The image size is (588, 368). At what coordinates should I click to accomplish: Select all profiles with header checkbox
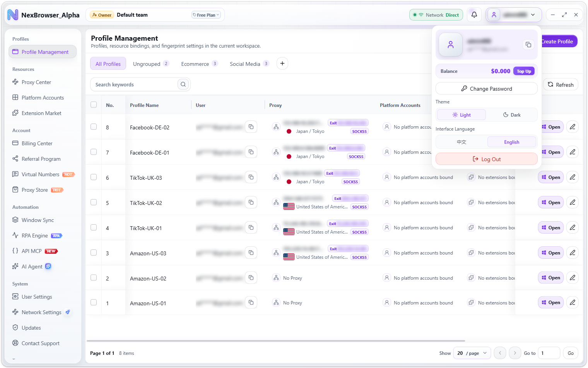coord(94,105)
